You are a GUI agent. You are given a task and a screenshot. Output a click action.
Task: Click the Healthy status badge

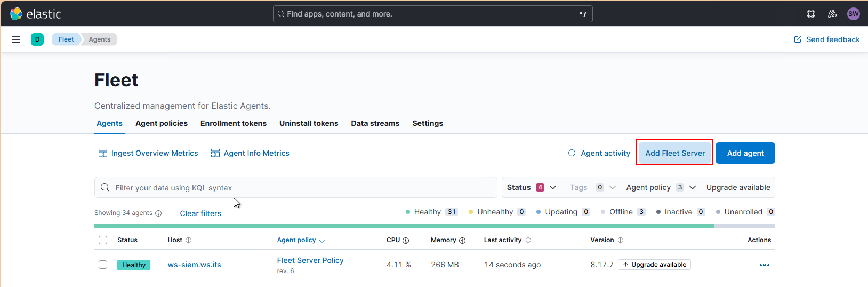(x=134, y=265)
